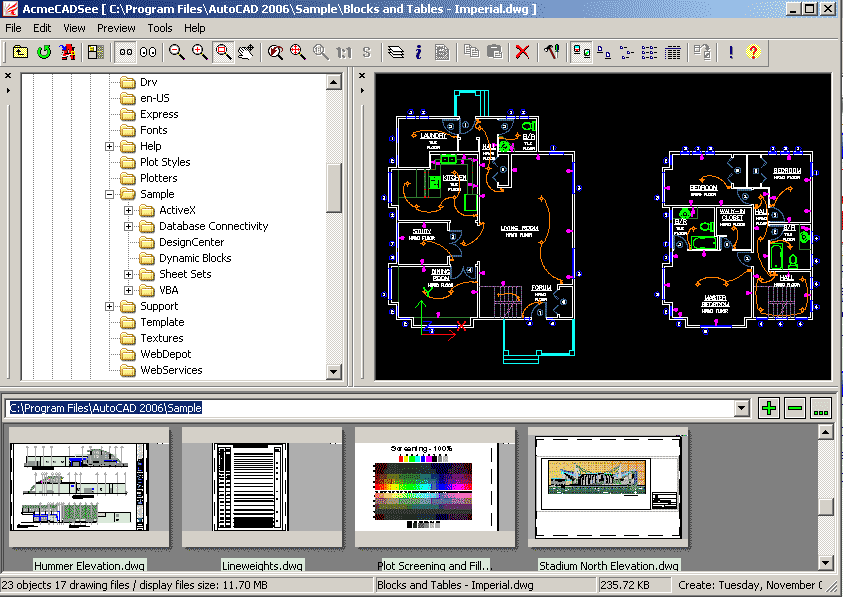
Task: Select the large-eyes preview mode button
Action: pyautogui.click(x=148, y=52)
